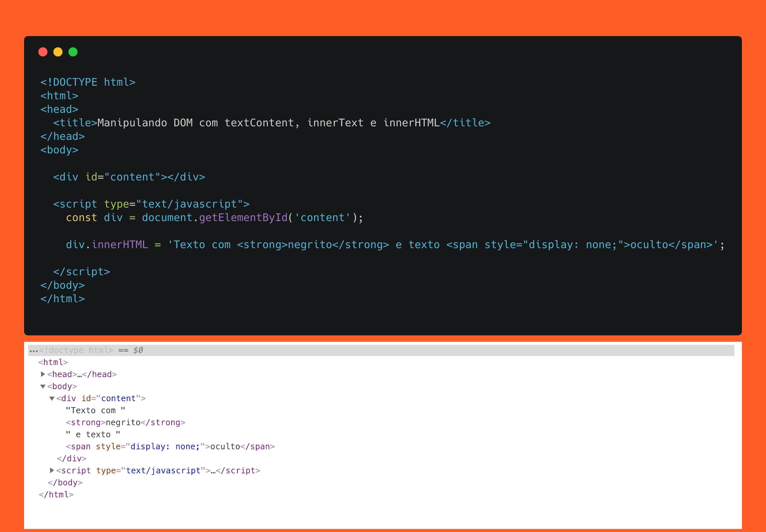Select the "Texto com" text node
Viewport: 766px width, 532px height.
point(96,410)
